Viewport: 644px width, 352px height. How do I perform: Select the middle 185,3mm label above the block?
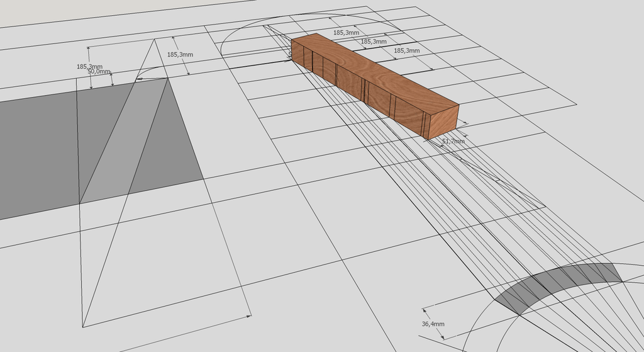(x=374, y=41)
